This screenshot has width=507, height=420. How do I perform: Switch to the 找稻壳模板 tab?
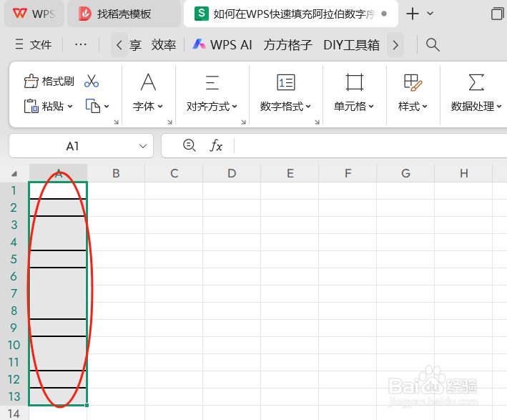click(124, 14)
